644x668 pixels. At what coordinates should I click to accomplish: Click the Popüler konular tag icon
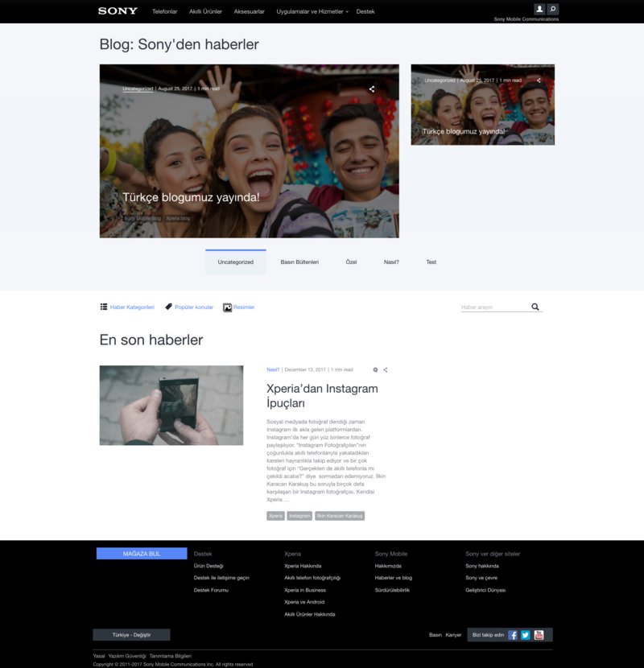coord(168,307)
